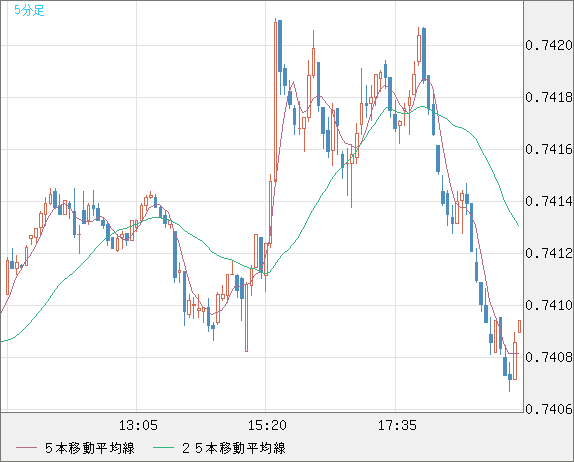Click the 13:05 time axis label

(138, 425)
